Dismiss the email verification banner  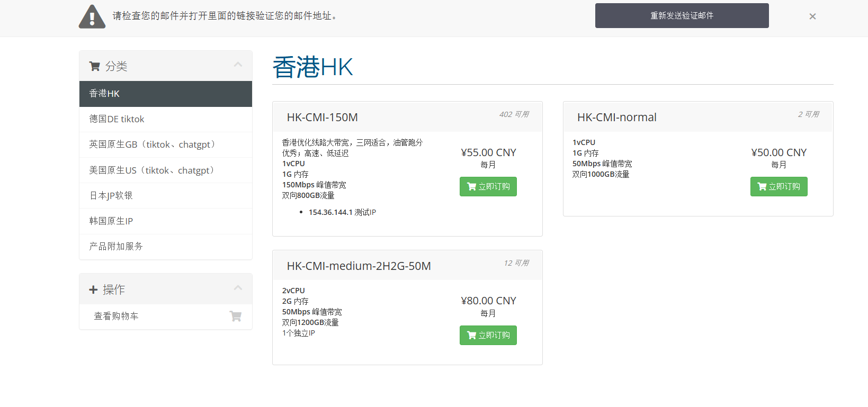pyautogui.click(x=812, y=16)
